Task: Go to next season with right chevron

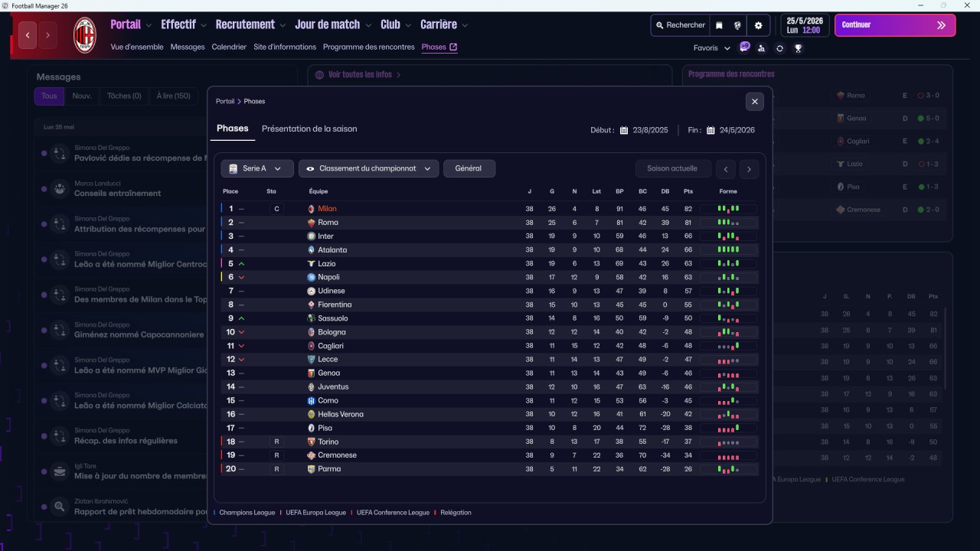Action: click(x=750, y=169)
